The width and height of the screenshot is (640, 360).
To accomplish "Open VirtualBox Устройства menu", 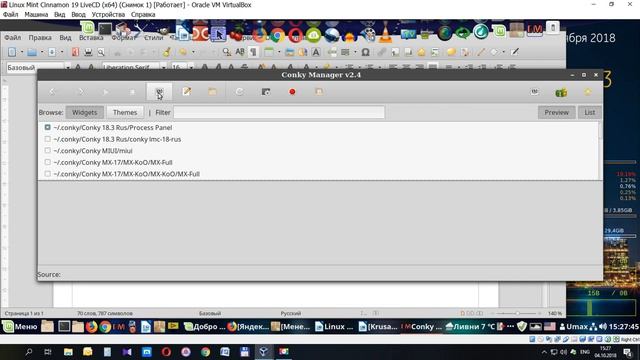I will 108,15.
